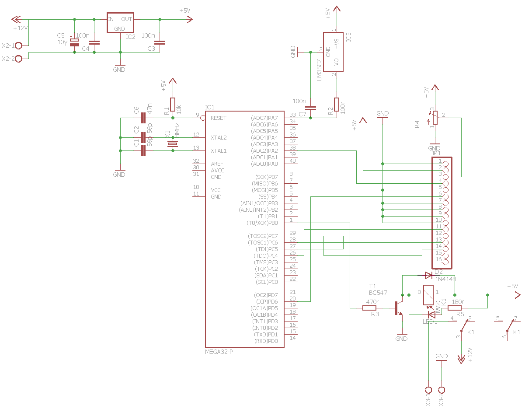Click the MEGA32-P part name
532x409 pixels.
tap(219, 352)
